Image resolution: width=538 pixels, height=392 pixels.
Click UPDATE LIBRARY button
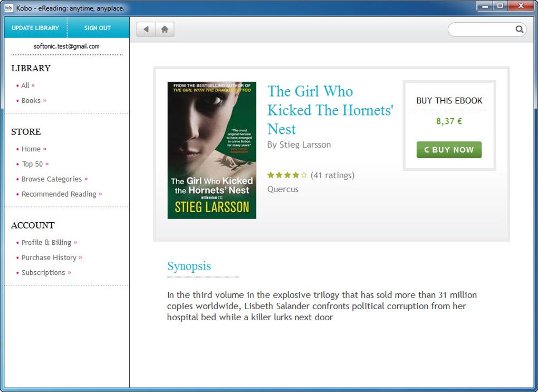point(35,28)
